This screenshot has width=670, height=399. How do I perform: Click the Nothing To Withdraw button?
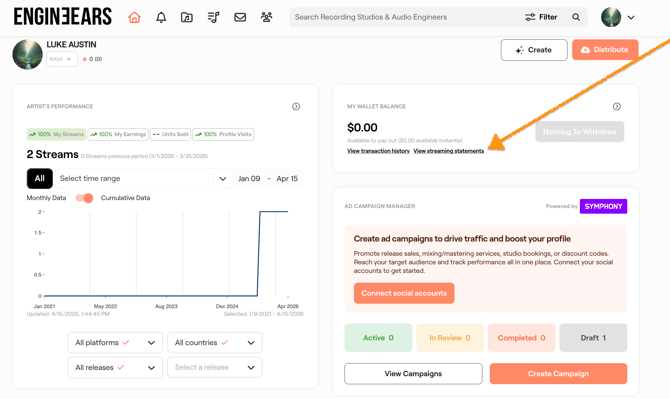(579, 132)
